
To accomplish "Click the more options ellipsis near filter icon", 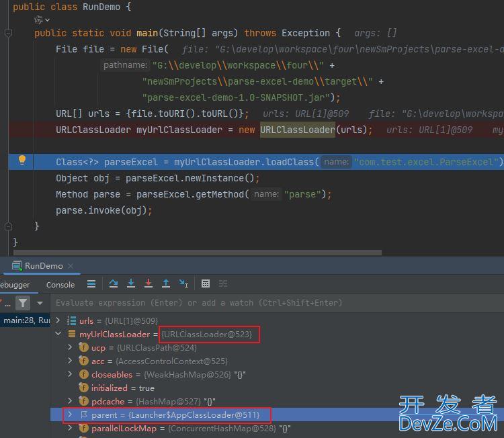I will pyautogui.click(x=7, y=303).
